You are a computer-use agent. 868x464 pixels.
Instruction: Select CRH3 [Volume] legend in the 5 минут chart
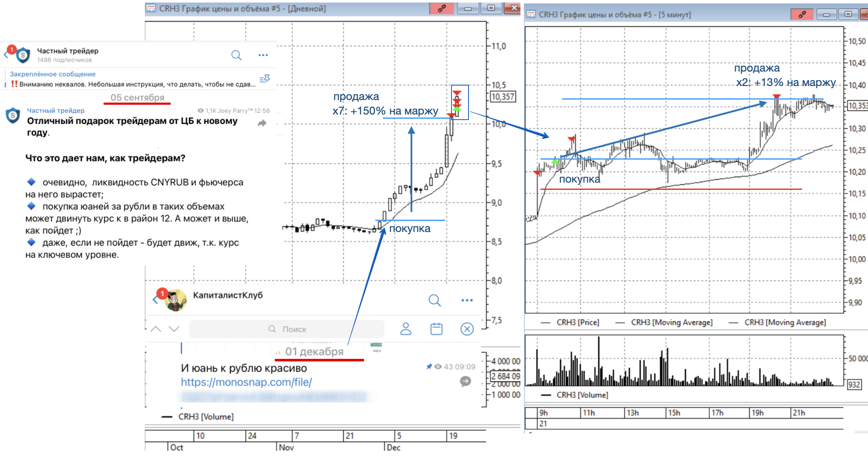(575, 395)
